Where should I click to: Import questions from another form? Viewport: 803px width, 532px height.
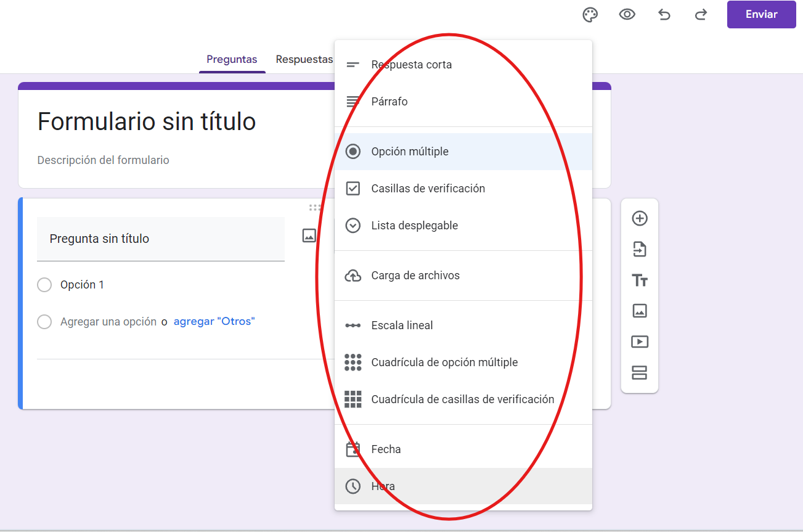(640, 249)
